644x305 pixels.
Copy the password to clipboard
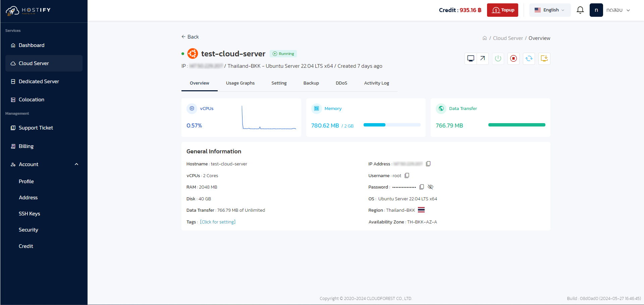[422, 187]
